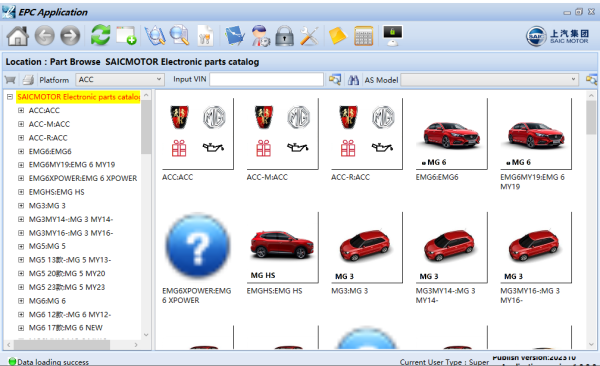Click the Input VIN text field
The width and height of the screenshot is (600, 366).
pos(266,80)
